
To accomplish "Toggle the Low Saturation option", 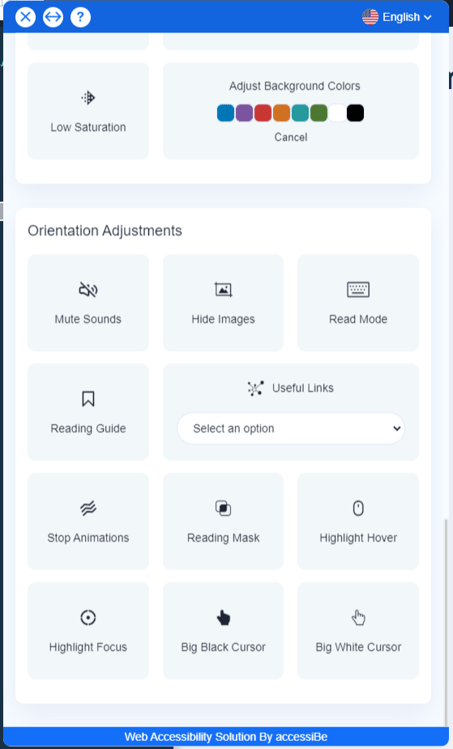I will [88, 111].
